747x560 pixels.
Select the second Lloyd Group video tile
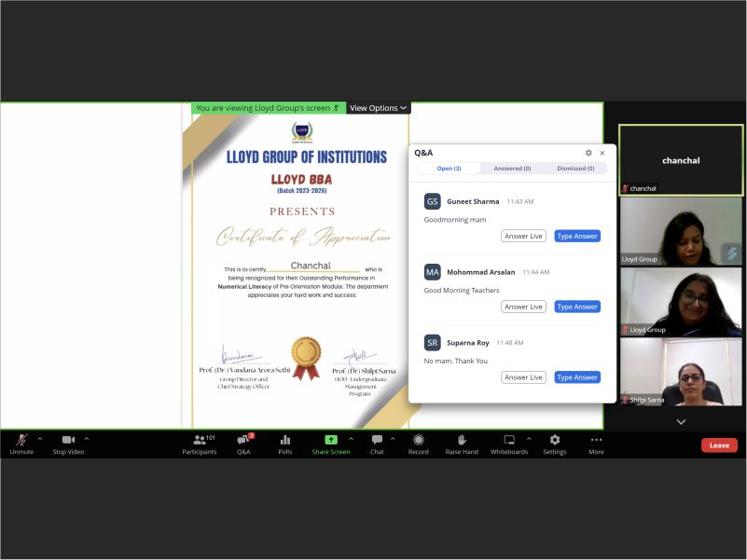(x=681, y=302)
